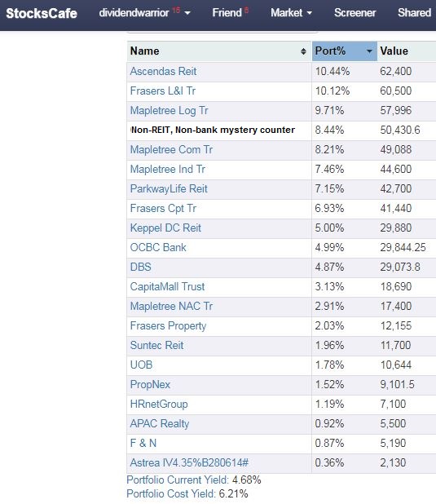Open the ParkwayLife Reit link

coord(169,188)
